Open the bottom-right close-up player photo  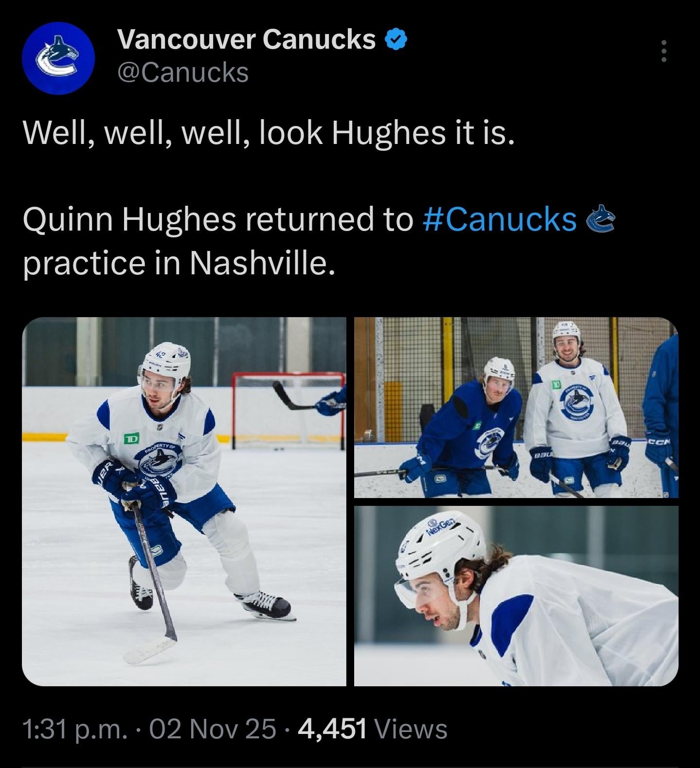click(x=516, y=595)
